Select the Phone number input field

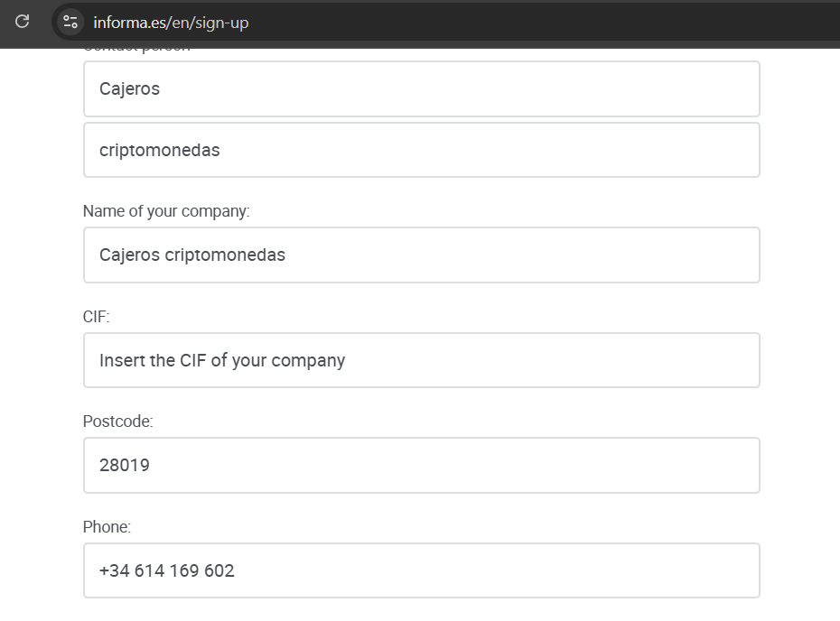point(422,570)
